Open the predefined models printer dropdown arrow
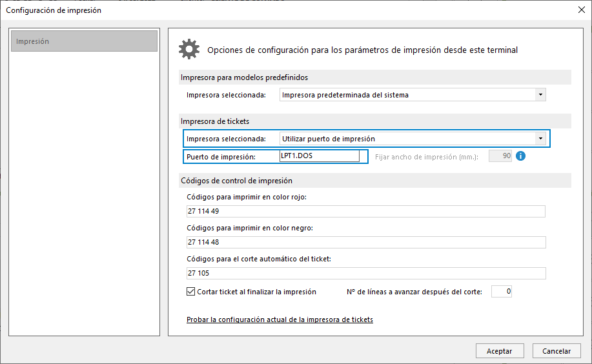 (540, 95)
